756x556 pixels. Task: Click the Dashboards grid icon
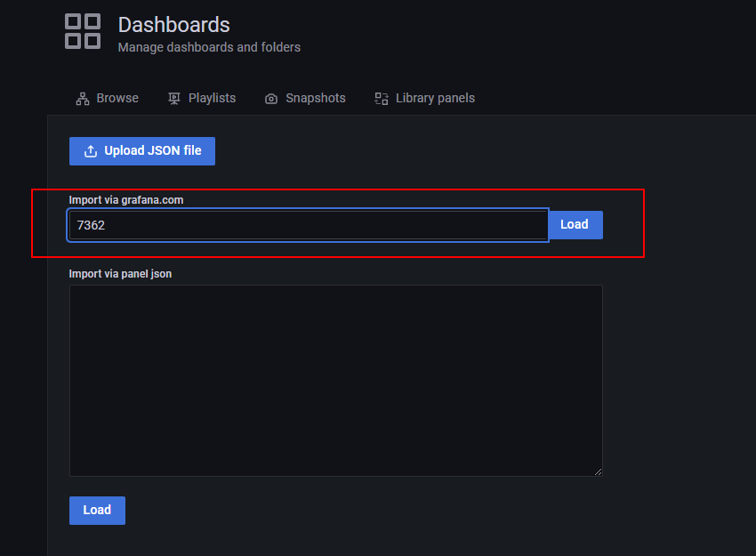pyautogui.click(x=83, y=31)
